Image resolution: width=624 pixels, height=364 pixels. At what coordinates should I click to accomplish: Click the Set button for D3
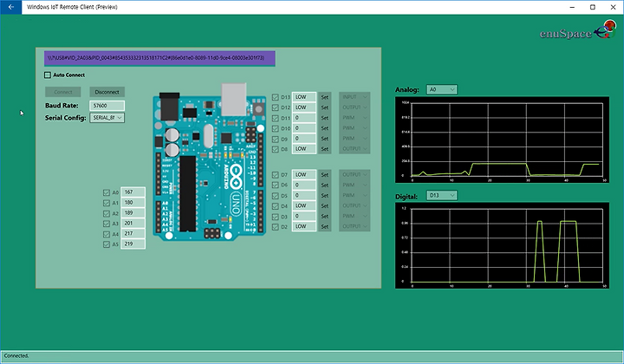325,216
